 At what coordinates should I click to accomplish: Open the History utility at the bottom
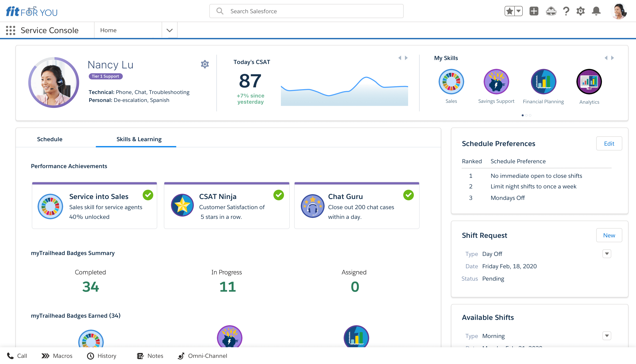coord(90,356)
